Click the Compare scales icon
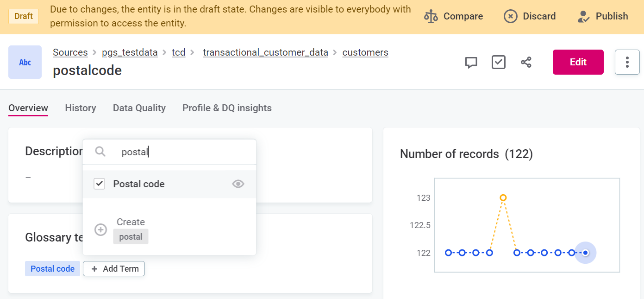 (431, 17)
